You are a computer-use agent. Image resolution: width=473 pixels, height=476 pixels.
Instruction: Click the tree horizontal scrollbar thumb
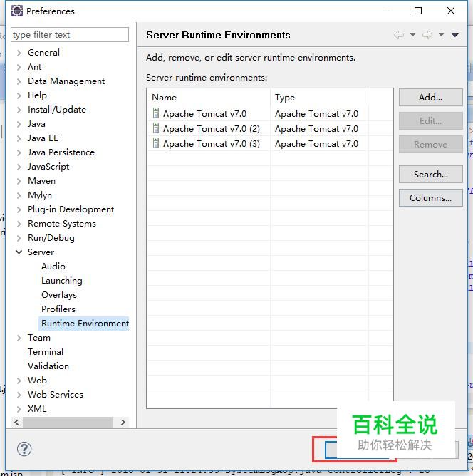pos(68,422)
